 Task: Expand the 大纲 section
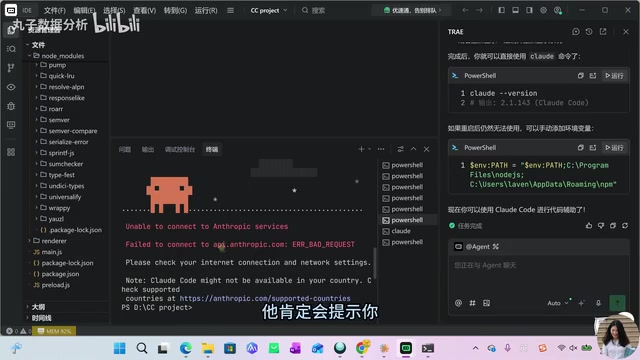(38, 307)
